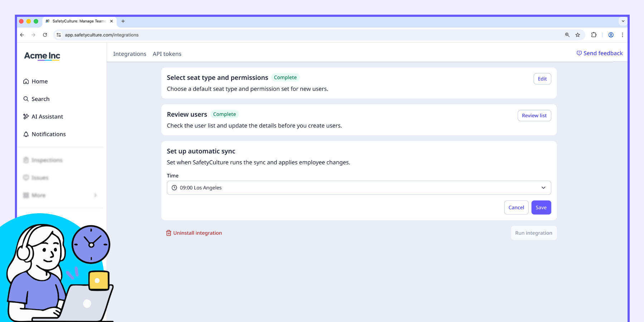
Task: Click the Notifications bell icon
Action: (26, 135)
